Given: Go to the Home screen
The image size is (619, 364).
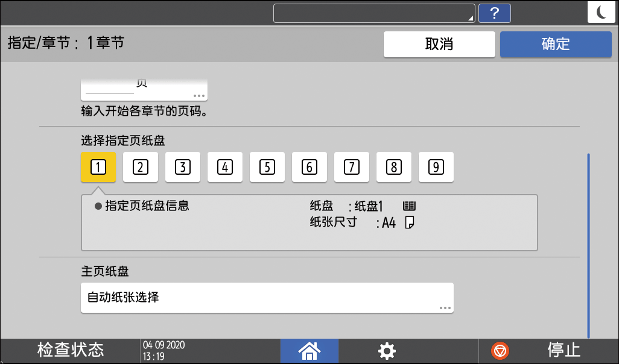Looking at the screenshot, I should 309,350.
